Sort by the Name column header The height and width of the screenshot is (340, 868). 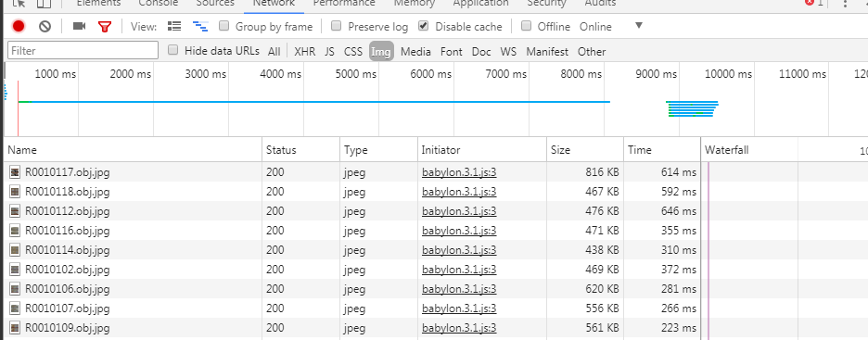coord(133,150)
